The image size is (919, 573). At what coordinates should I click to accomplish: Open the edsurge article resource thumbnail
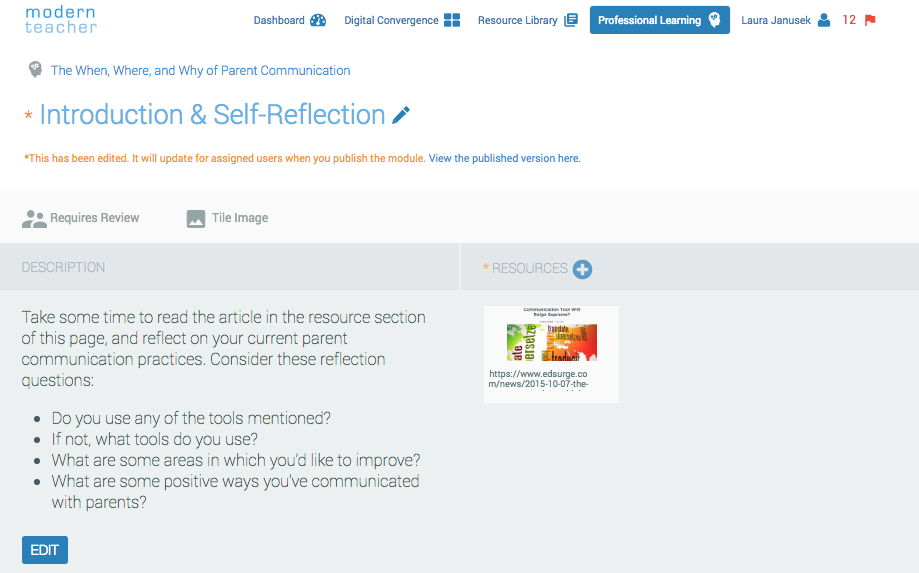coord(551,354)
